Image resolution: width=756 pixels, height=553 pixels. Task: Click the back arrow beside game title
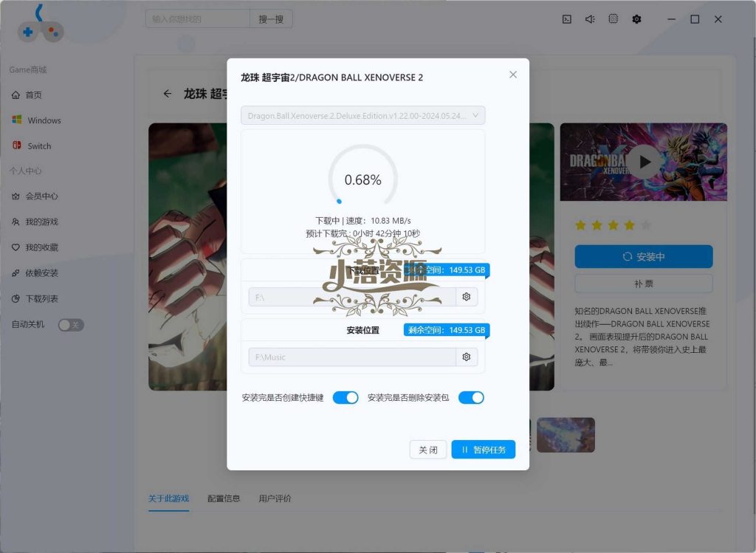[168, 94]
